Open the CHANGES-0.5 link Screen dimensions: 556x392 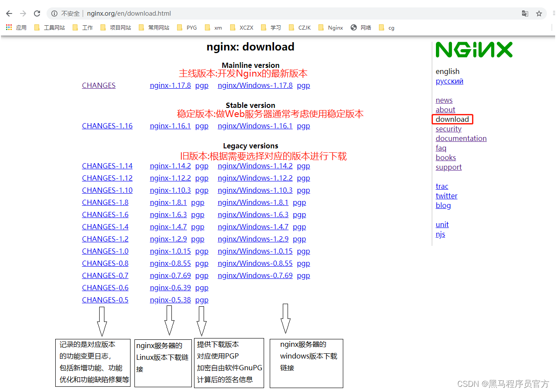105,300
